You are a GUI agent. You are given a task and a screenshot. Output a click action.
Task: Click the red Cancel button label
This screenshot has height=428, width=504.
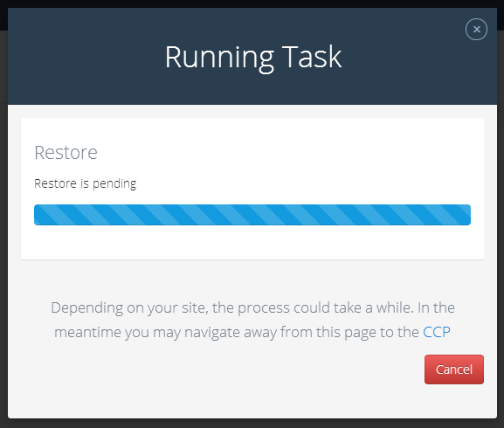(x=454, y=369)
